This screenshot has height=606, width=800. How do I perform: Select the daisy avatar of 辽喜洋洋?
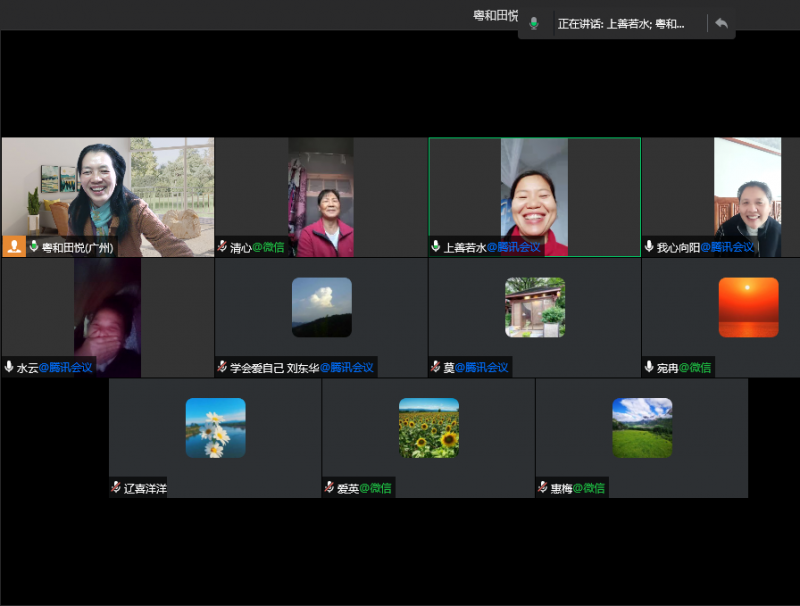pos(215,428)
